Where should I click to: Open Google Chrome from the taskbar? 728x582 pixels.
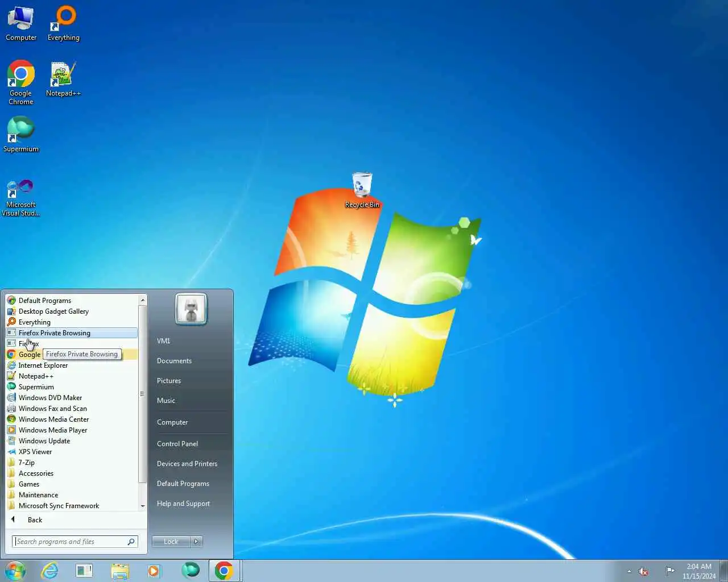tap(224, 571)
